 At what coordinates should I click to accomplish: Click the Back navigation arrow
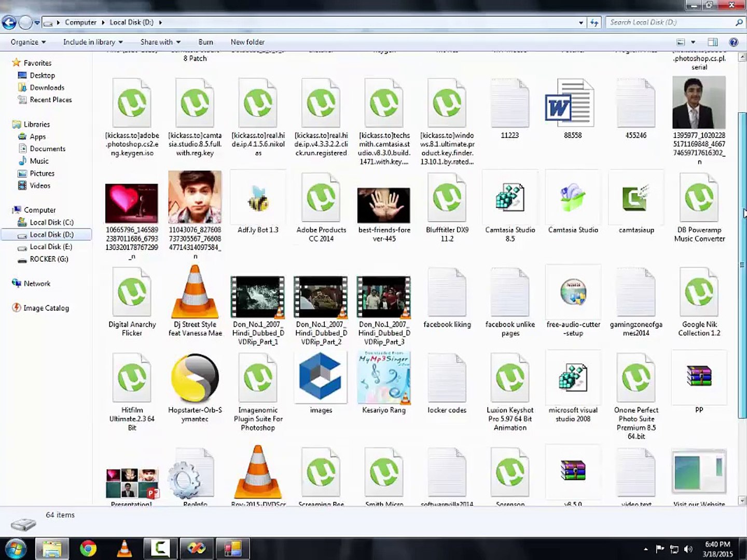pos(9,22)
